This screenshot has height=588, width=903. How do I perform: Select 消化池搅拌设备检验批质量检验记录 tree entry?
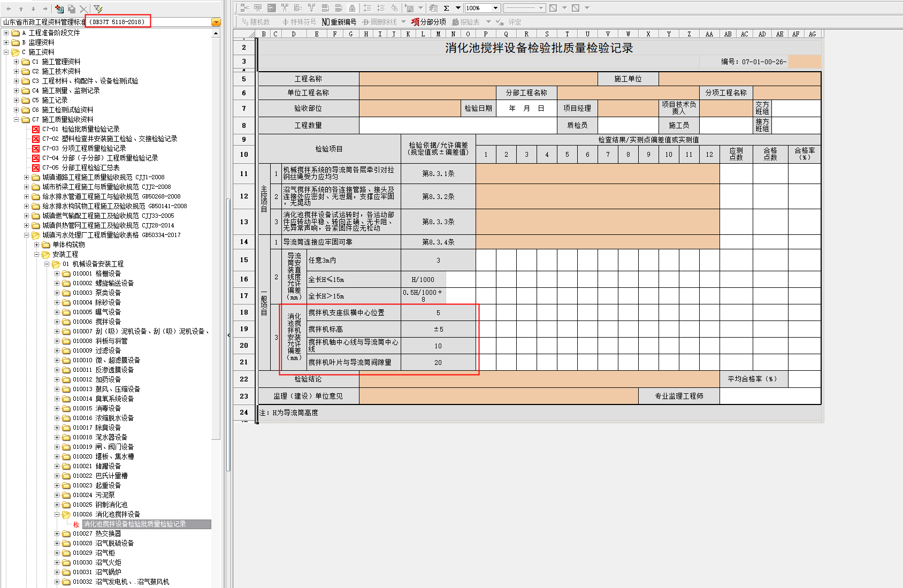[146, 524]
